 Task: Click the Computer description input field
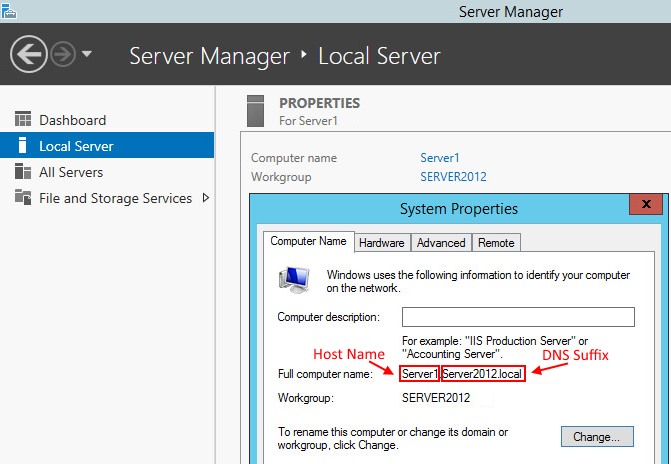pyautogui.click(x=518, y=317)
